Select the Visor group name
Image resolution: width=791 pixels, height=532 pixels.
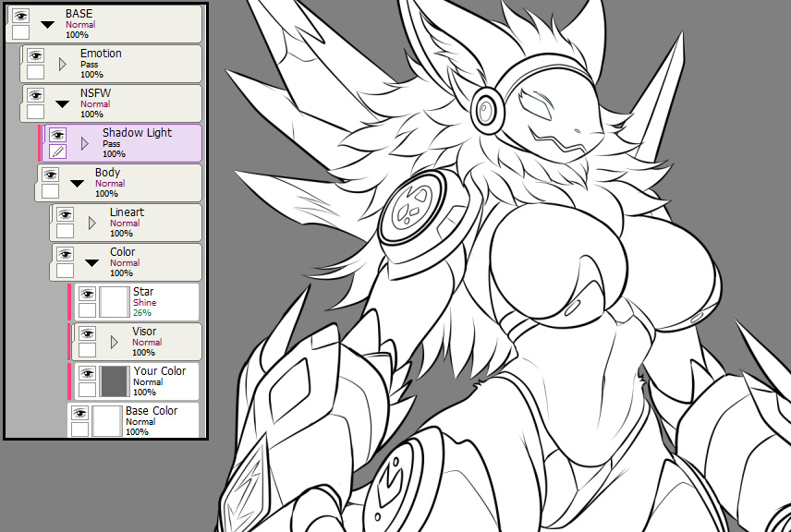tap(144, 332)
